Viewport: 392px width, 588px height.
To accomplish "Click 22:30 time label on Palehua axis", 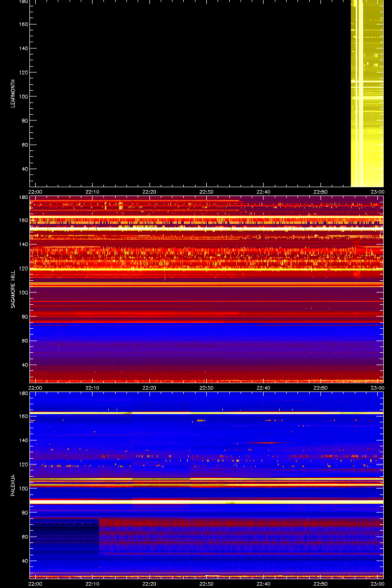I will point(206,584).
